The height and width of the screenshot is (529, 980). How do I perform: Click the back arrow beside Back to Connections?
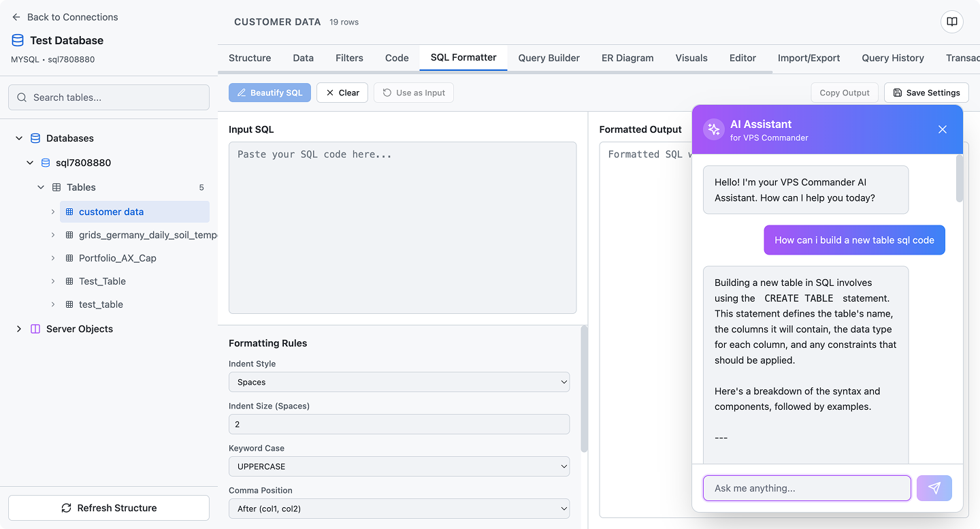(x=15, y=17)
